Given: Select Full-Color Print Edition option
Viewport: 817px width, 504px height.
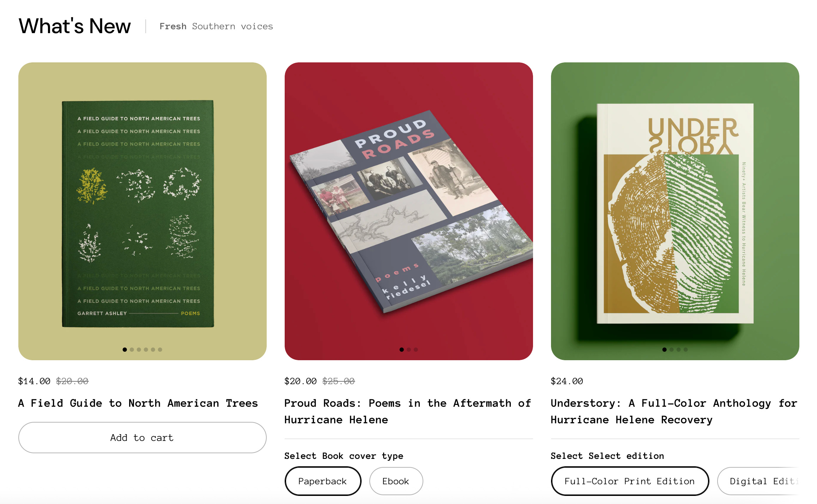Looking at the screenshot, I should tap(630, 481).
